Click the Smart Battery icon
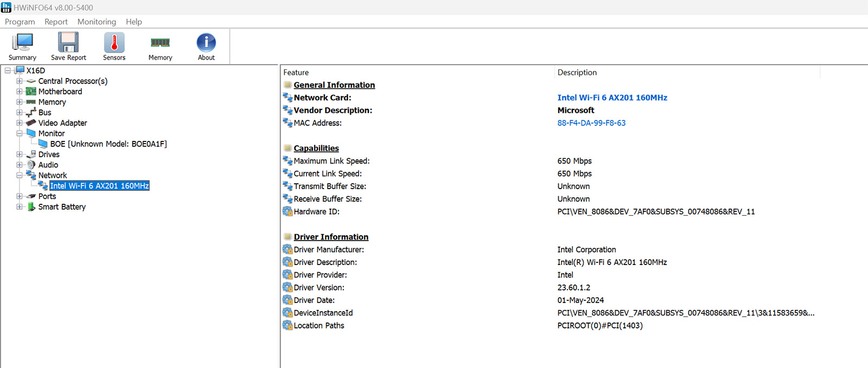The height and width of the screenshot is (368, 868). tap(31, 207)
